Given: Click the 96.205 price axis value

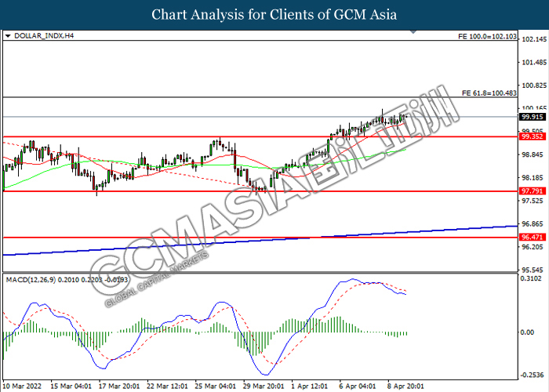Looking at the screenshot, I should pyautogui.click(x=534, y=247).
